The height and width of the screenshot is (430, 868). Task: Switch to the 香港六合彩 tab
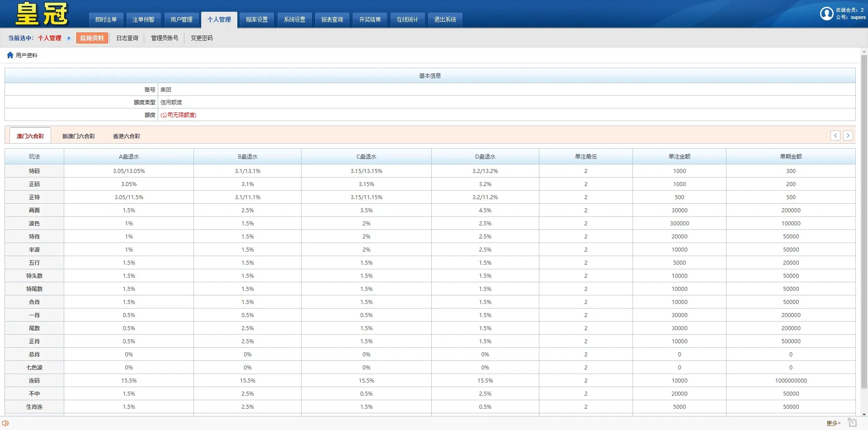[127, 136]
